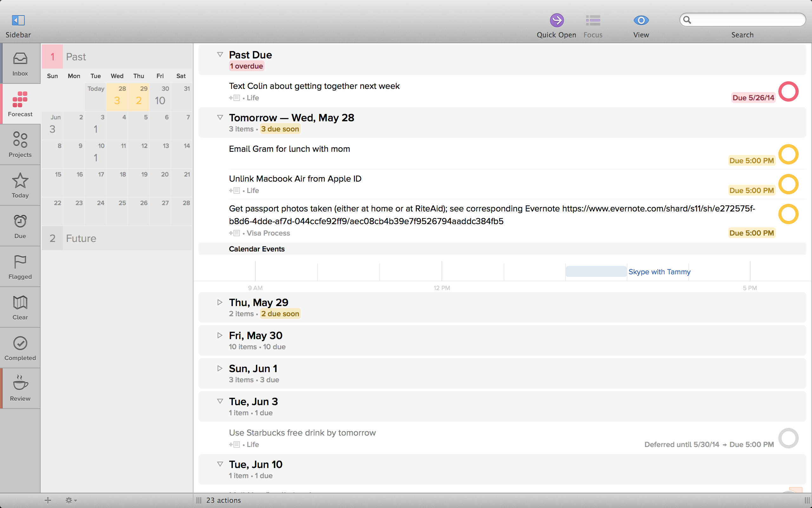
Task: Open the Review coffee cup perspective
Action: pos(20,389)
